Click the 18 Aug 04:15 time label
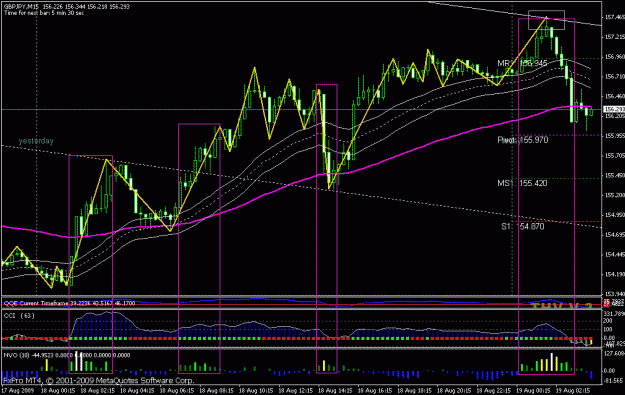The image size is (625, 395). [x=138, y=391]
